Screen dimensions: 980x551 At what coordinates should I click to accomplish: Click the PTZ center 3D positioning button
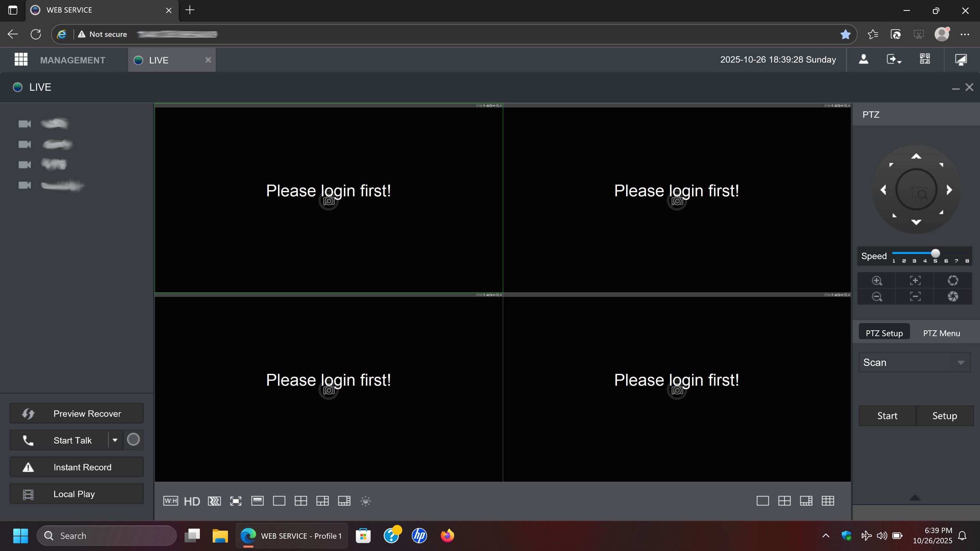[x=916, y=190]
